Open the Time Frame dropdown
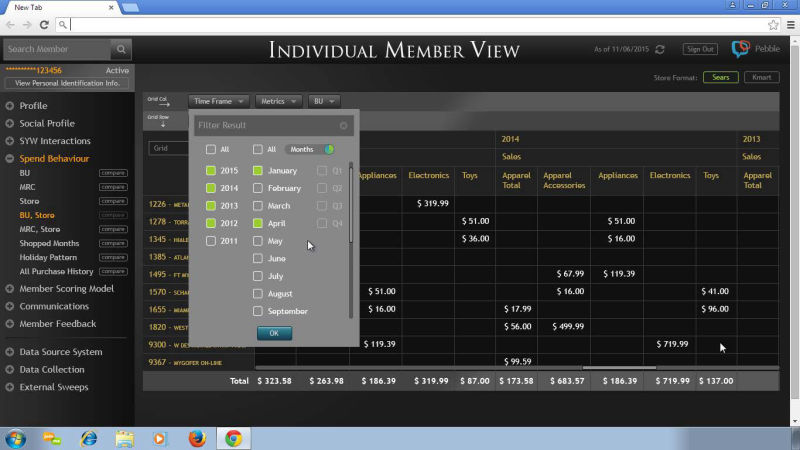Image resolution: width=800 pixels, height=450 pixels. point(219,101)
